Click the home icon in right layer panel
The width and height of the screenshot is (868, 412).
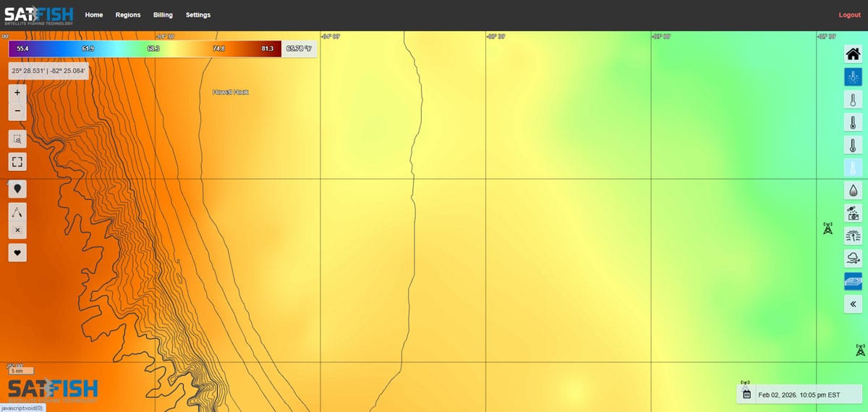point(853,54)
